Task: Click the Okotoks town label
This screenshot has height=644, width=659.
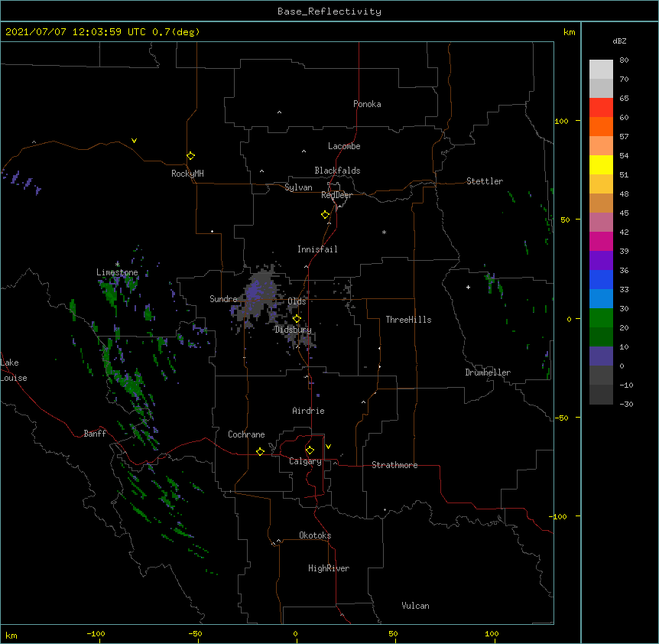Action: coord(315,535)
